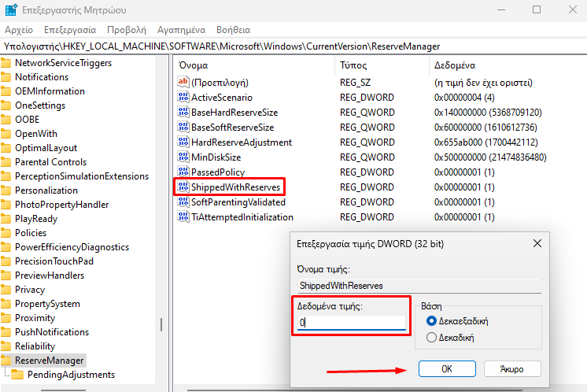The height and width of the screenshot is (392, 587).
Task: Click the tree pane vertical scrollbar thumb
Action: click(x=161, y=325)
